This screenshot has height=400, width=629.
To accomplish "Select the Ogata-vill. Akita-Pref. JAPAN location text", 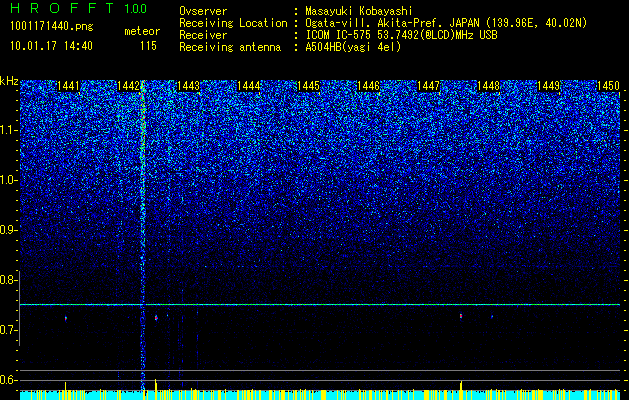I will [446, 23].
